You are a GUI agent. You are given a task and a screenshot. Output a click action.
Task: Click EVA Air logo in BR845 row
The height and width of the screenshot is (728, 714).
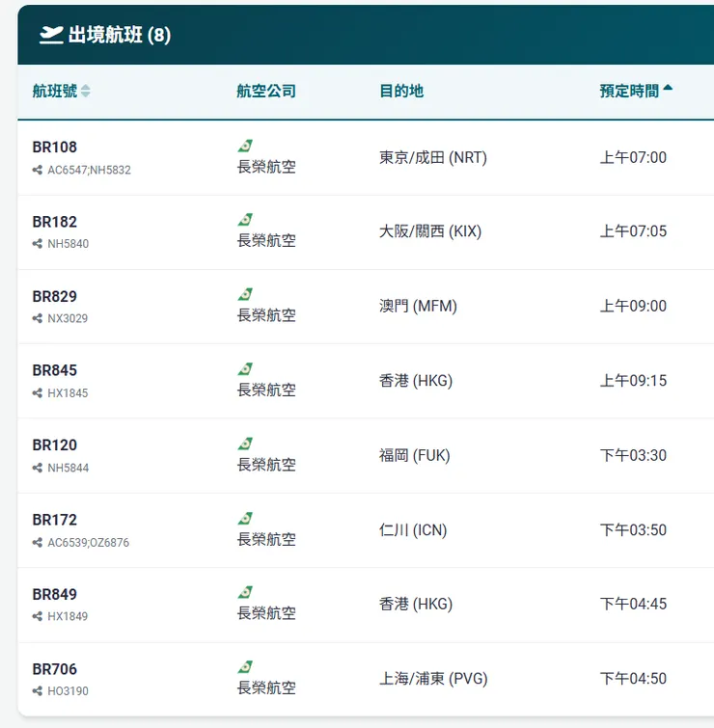(x=245, y=369)
